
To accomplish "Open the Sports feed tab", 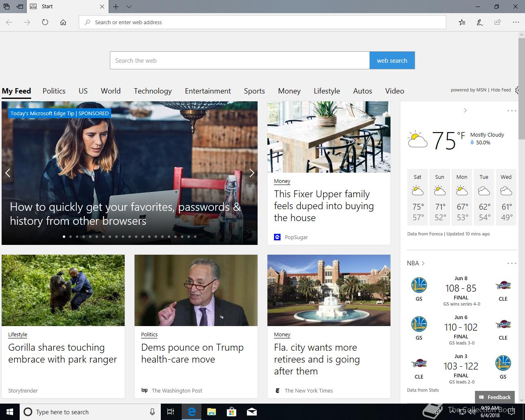I will (254, 91).
